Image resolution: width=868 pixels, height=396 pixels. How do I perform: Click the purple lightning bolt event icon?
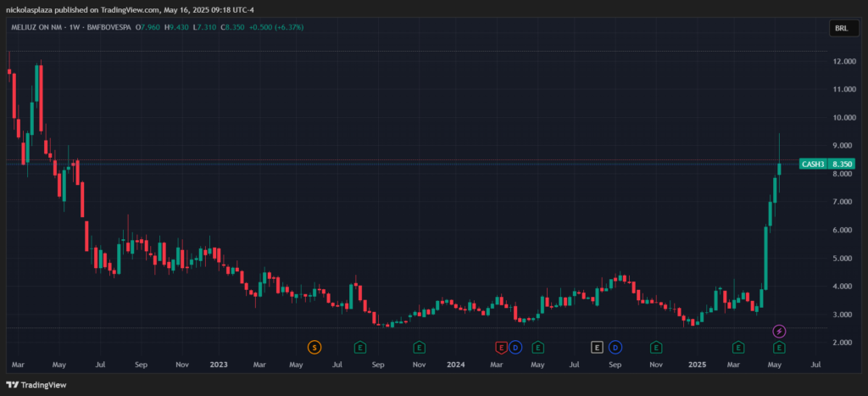pyautogui.click(x=779, y=330)
